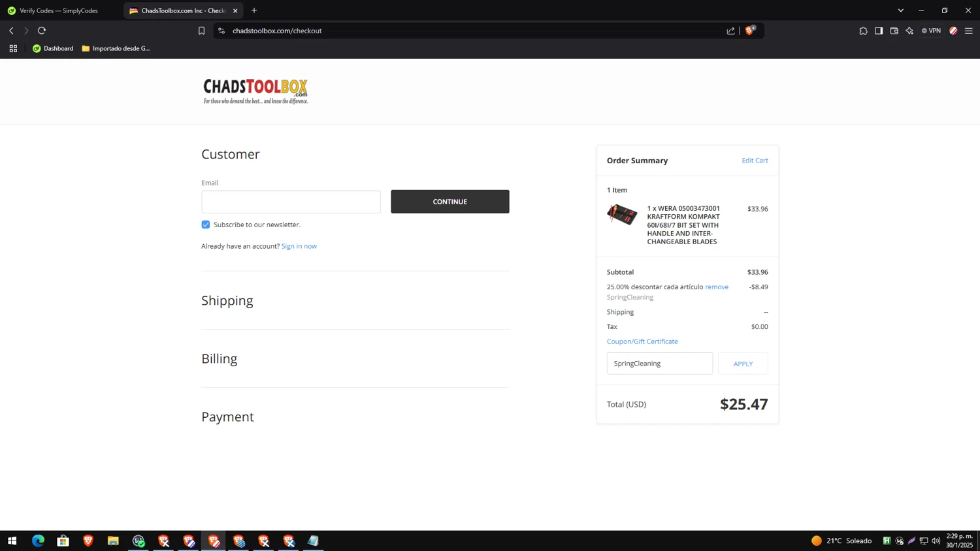This screenshot has width=980, height=551.
Task: Share this page via the share icon
Action: [x=730, y=31]
